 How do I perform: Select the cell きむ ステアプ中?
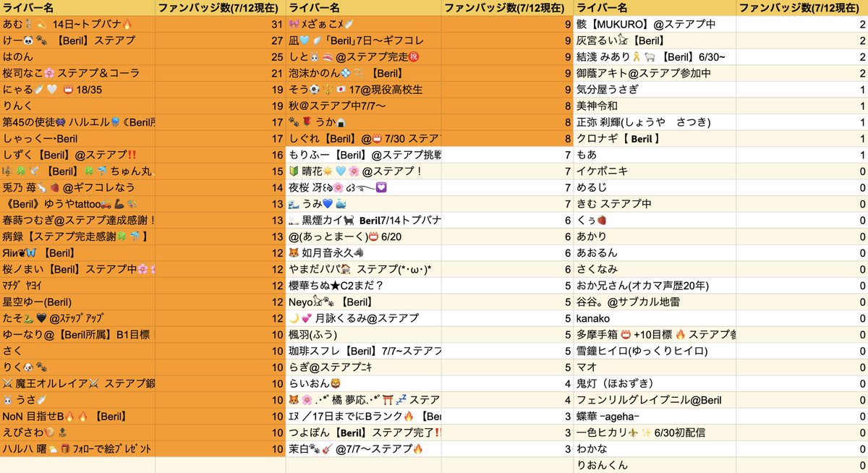[x=655, y=204]
